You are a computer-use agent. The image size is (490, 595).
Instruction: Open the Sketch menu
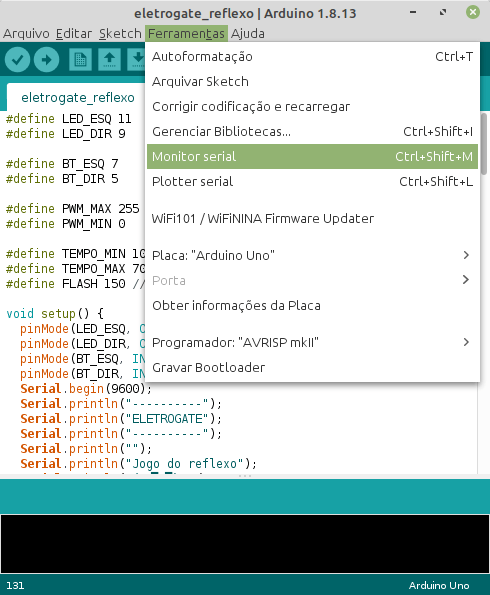[120, 33]
